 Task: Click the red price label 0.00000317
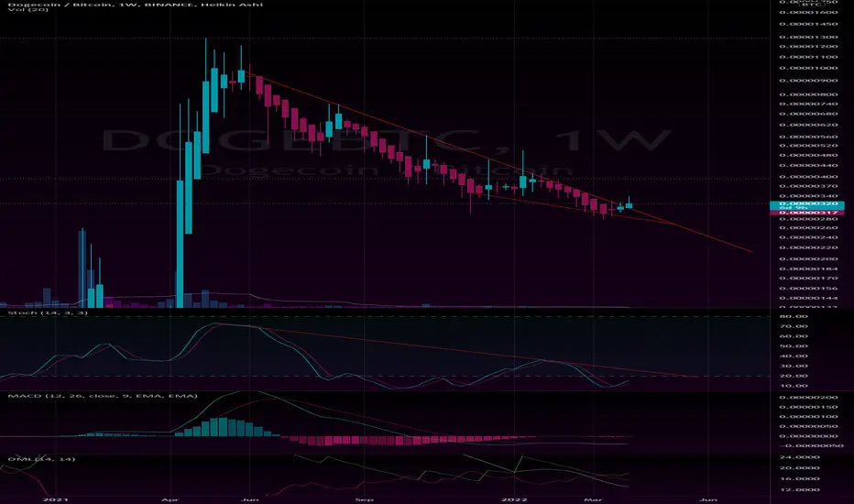click(807, 213)
